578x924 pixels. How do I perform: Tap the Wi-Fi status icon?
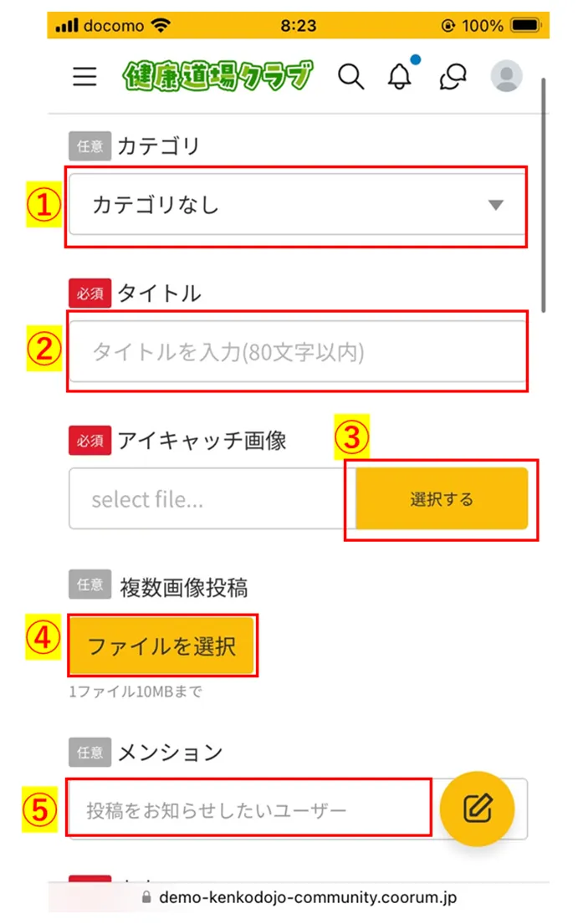click(161, 25)
